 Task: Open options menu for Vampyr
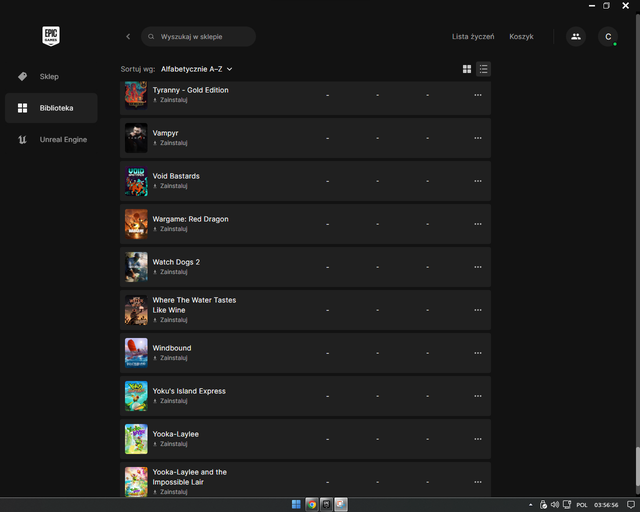click(x=478, y=138)
